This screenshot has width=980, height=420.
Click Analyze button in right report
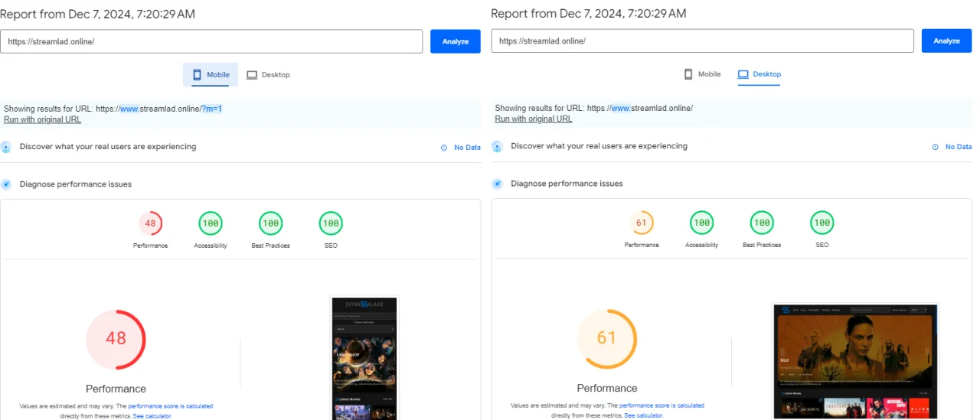tap(946, 41)
